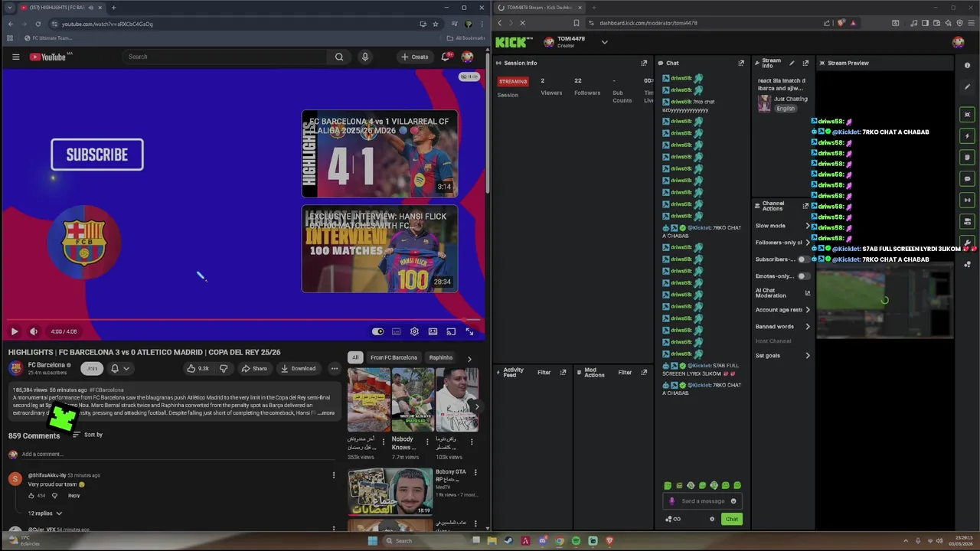Edit Stream Info with pencil icon

point(792,63)
